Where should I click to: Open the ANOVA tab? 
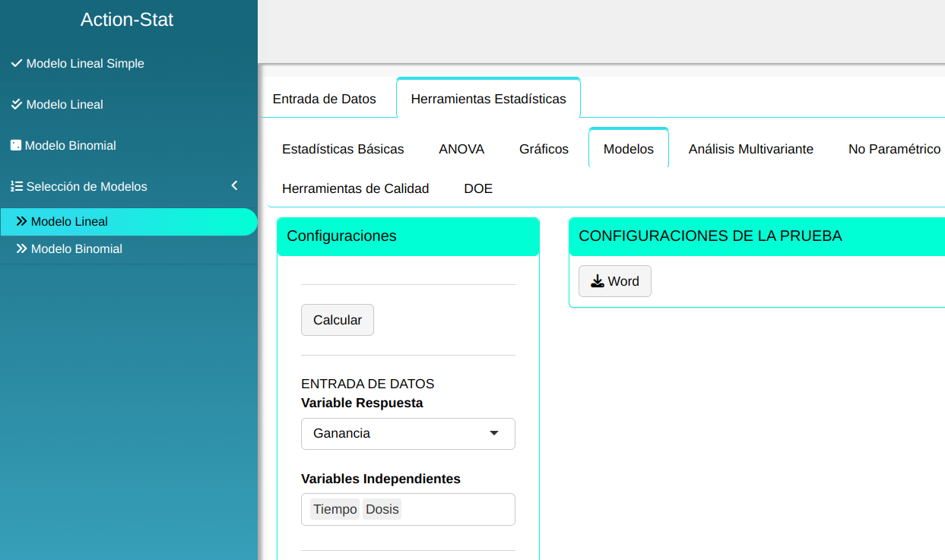(x=461, y=149)
